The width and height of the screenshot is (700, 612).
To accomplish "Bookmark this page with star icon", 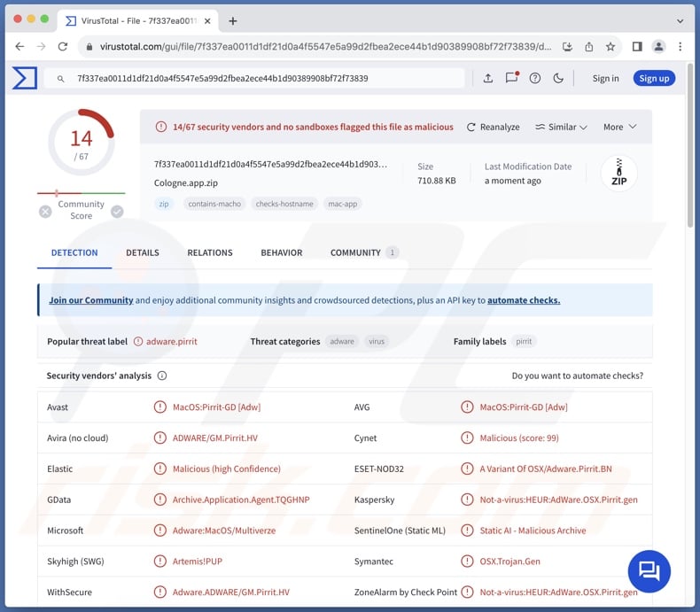I will tap(611, 46).
